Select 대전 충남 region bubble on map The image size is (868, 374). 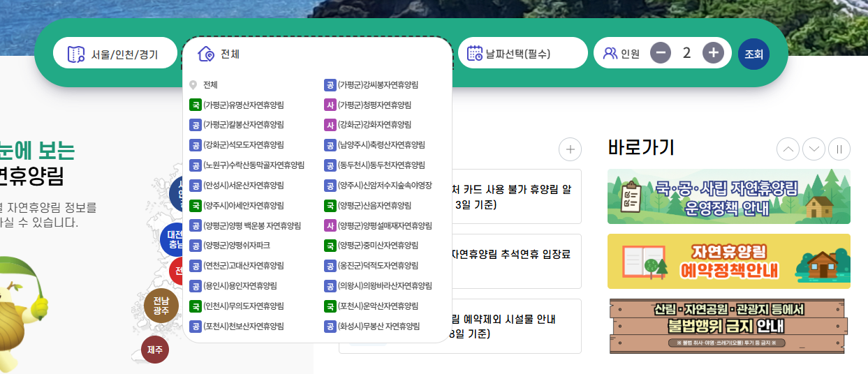(175, 239)
